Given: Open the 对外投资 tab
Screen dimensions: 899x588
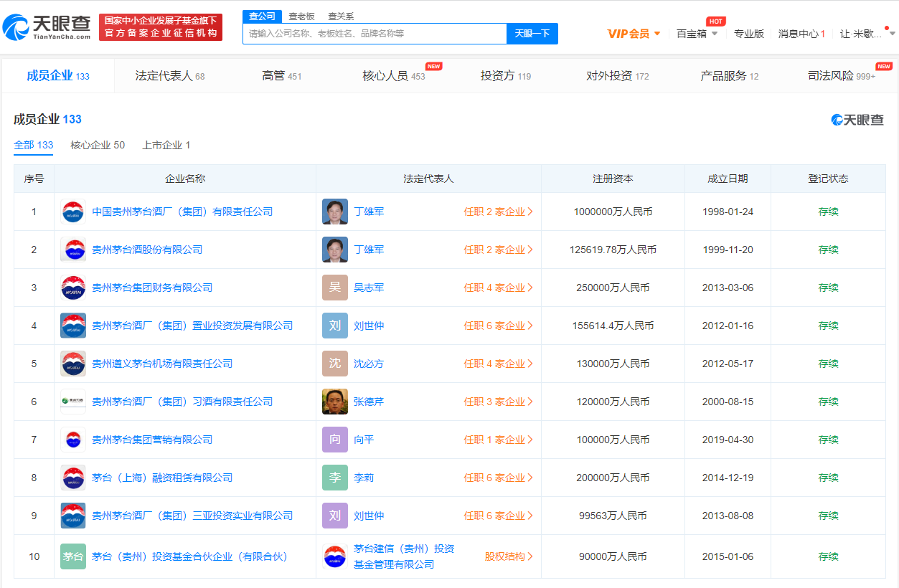Looking at the screenshot, I should [x=617, y=76].
